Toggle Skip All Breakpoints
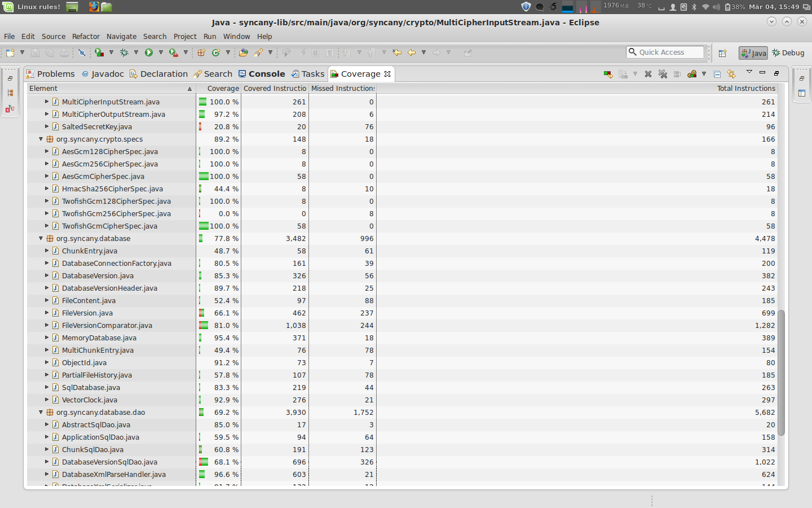Viewport: 812px width, 508px height. click(x=82, y=52)
